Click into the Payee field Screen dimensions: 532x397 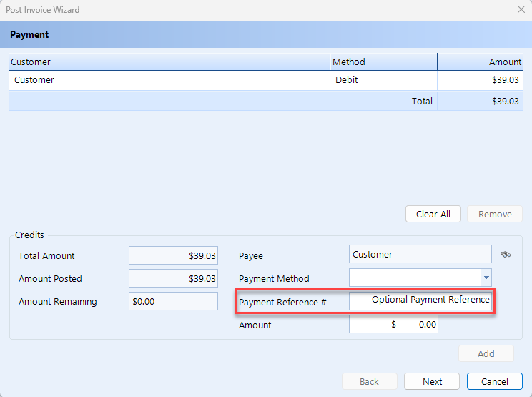click(420, 254)
